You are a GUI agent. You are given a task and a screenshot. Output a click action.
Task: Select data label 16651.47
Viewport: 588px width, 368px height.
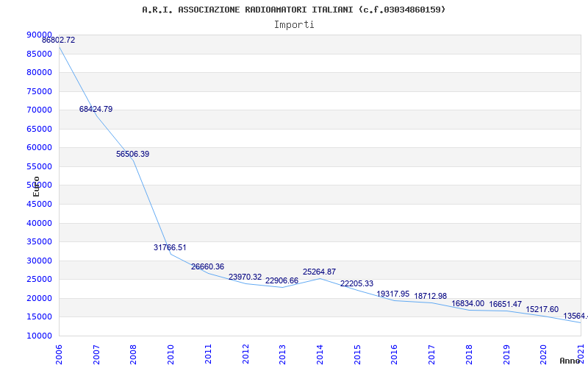pyautogui.click(x=505, y=304)
